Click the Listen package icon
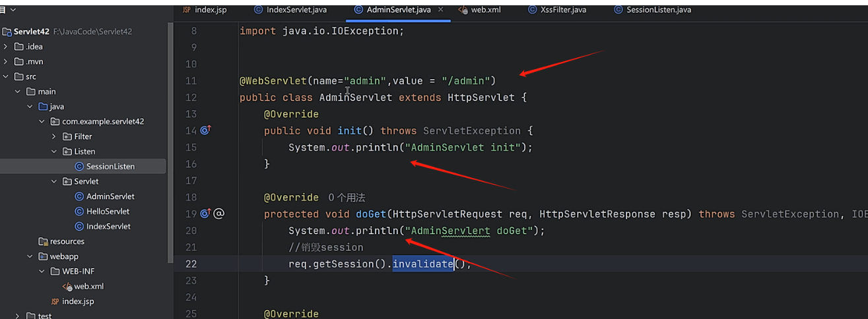Screen dimensions: 868x319 click(67, 152)
